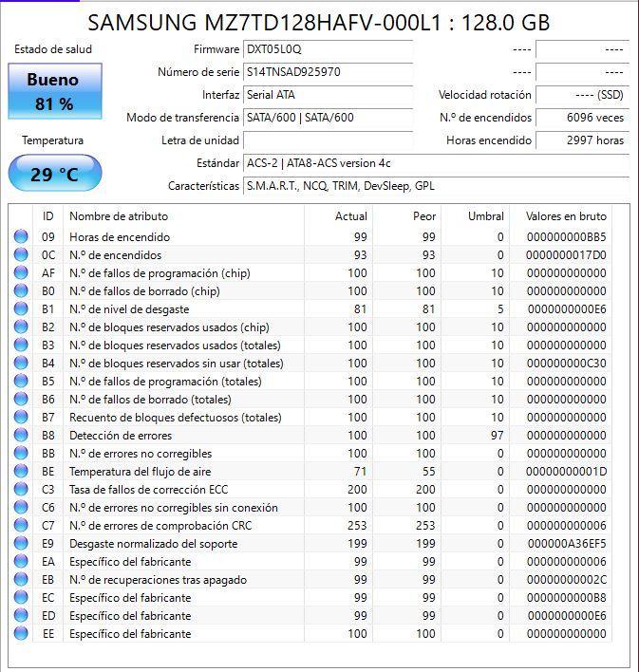Click the Estándar field ACS-2 | ATA8-ACS
This screenshot has height=672, width=639.
(436, 163)
